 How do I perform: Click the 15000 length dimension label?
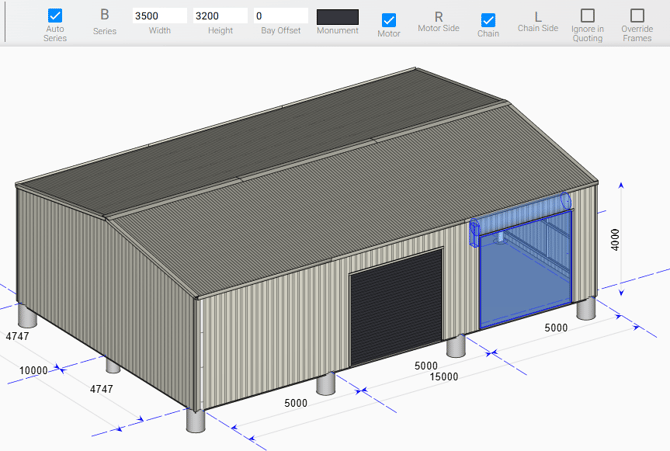pyautogui.click(x=444, y=377)
